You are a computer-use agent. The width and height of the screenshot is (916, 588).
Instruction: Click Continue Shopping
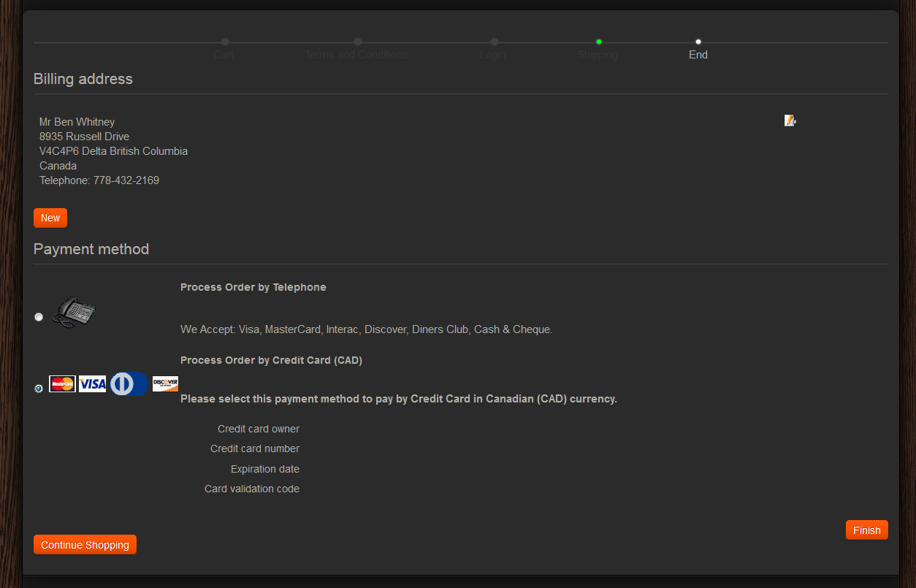point(85,545)
